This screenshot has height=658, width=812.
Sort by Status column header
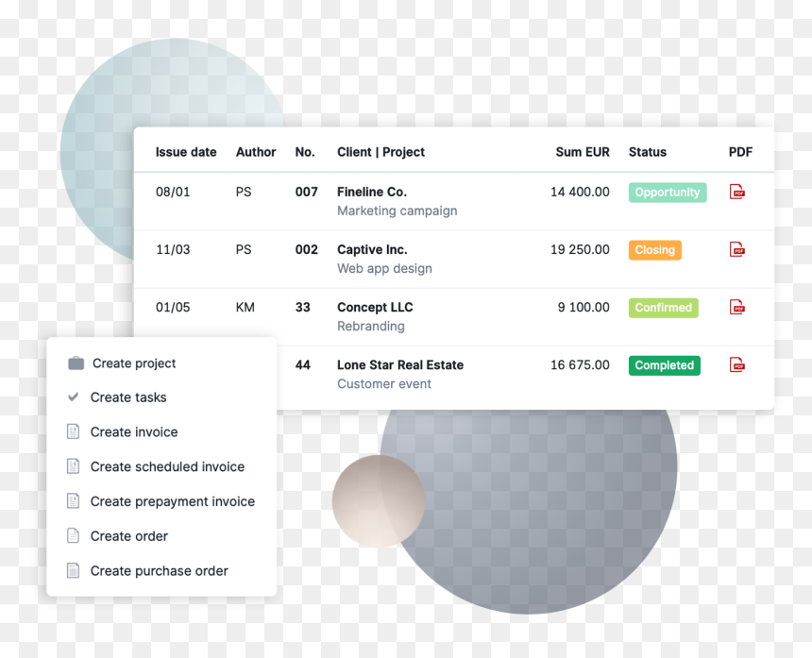pos(648,152)
